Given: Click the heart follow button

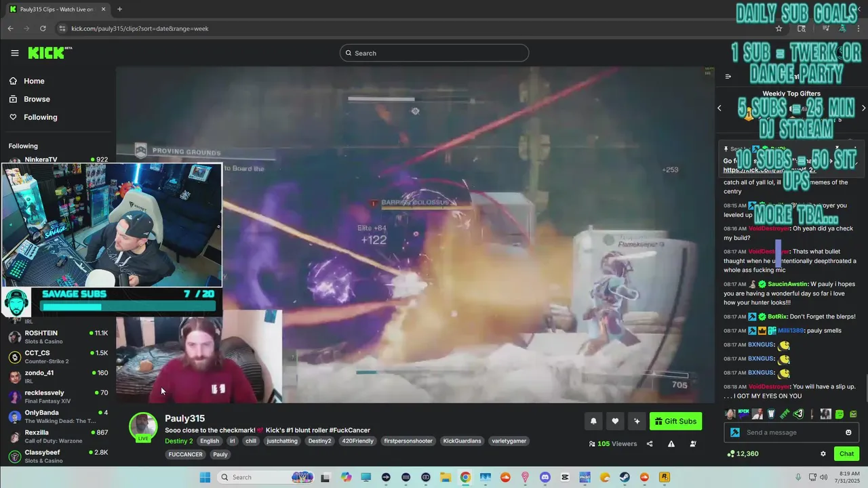Looking at the screenshot, I should point(615,421).
